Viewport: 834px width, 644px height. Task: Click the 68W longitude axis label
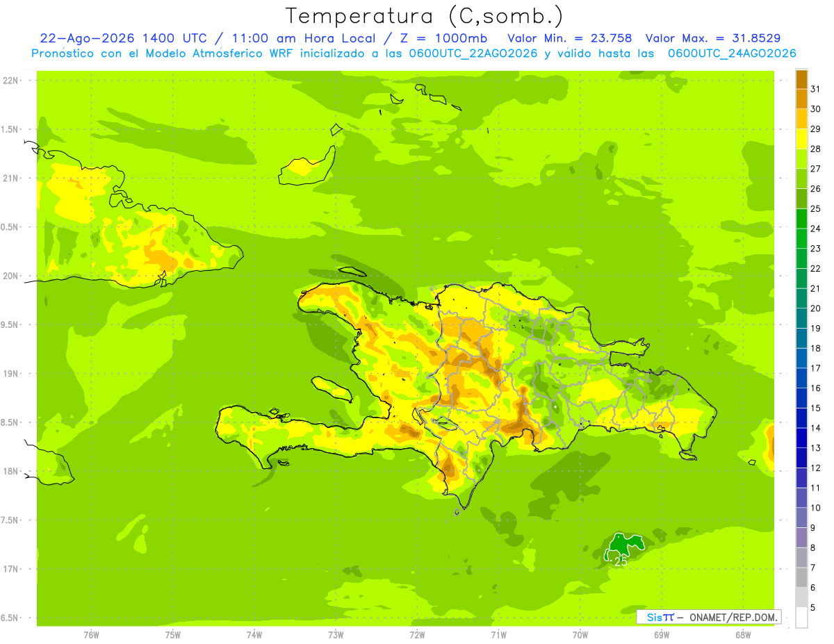tap(743, 635)
